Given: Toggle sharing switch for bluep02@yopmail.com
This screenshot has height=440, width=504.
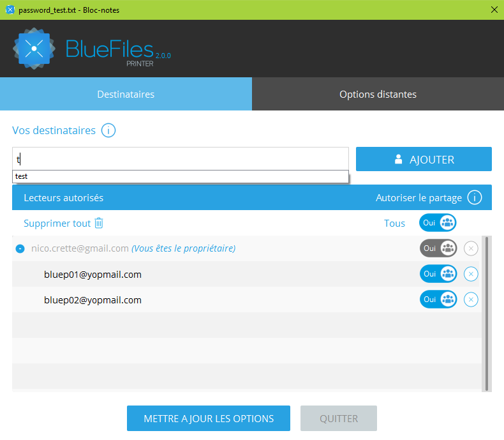Looking at the screenshot, I should (438, 300).
